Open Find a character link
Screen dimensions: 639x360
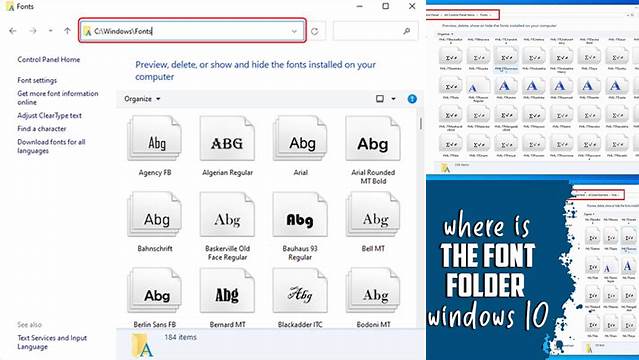coord(42,129)
